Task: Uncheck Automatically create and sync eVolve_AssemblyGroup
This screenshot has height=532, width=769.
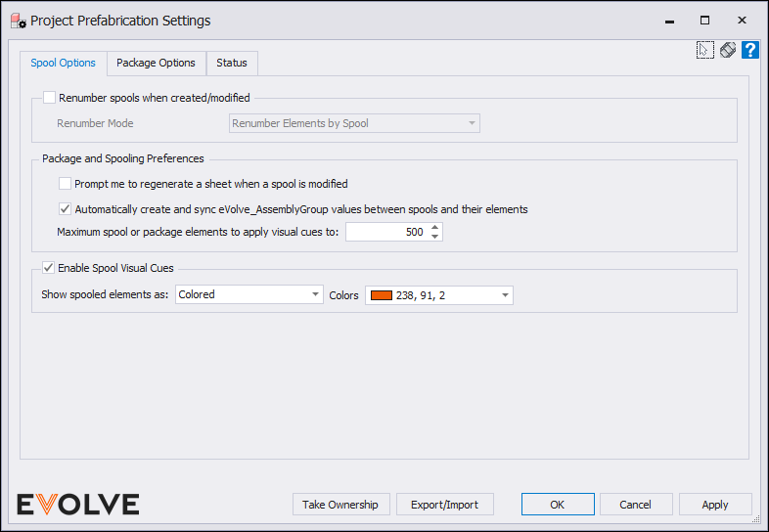Action: point(65,209)
